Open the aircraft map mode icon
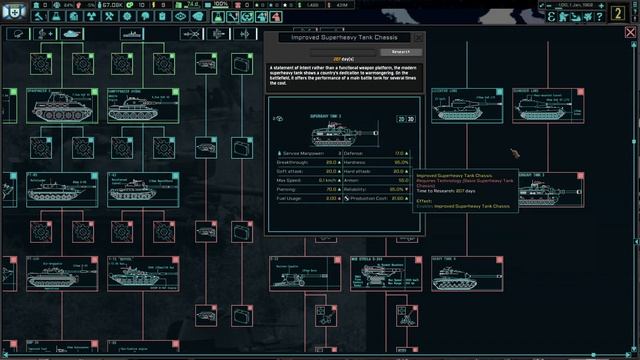 coord(588,17)
